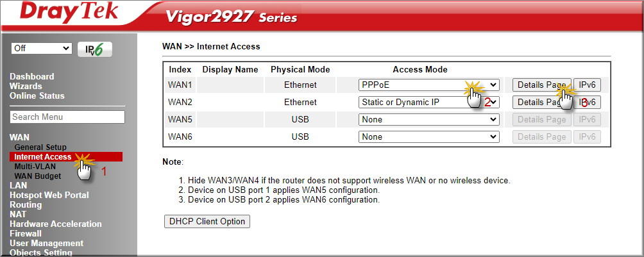The image size is (644, 257).
Task: Open WAN2 Details Page
Action: tap(542, 103)
